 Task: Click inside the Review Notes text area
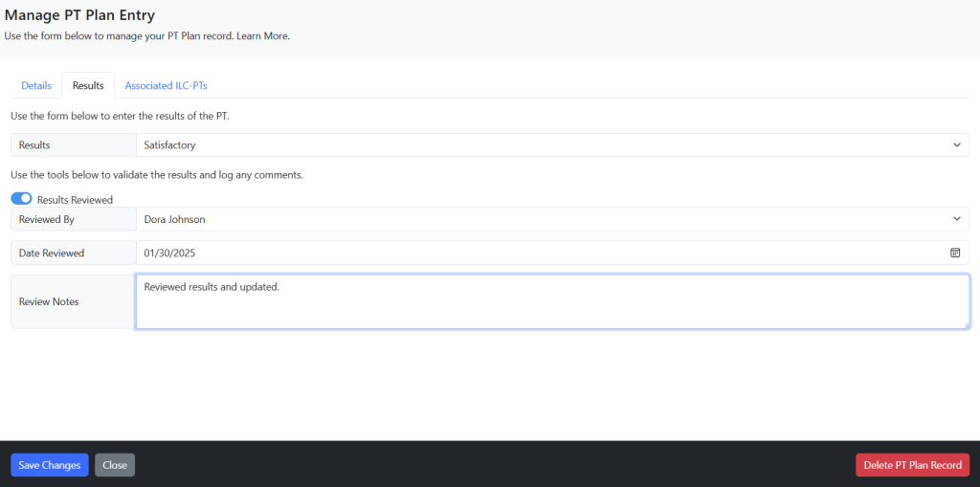tap(552, 301)
